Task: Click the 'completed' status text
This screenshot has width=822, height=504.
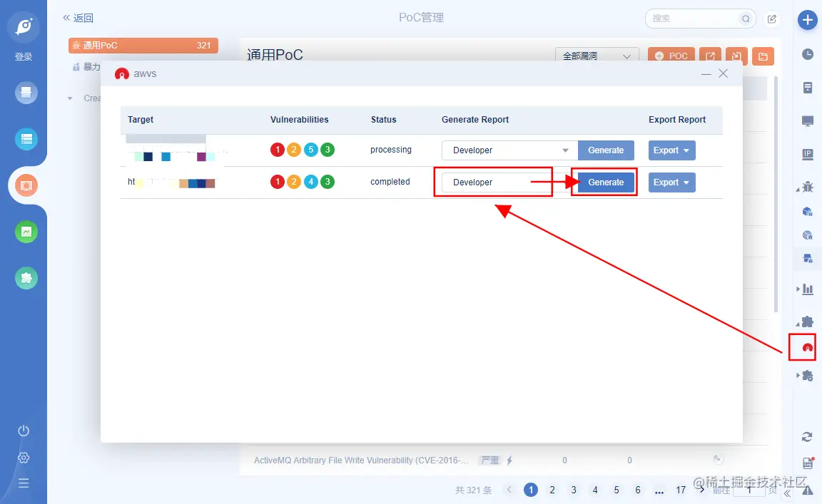Action: [x=390, y=182]
